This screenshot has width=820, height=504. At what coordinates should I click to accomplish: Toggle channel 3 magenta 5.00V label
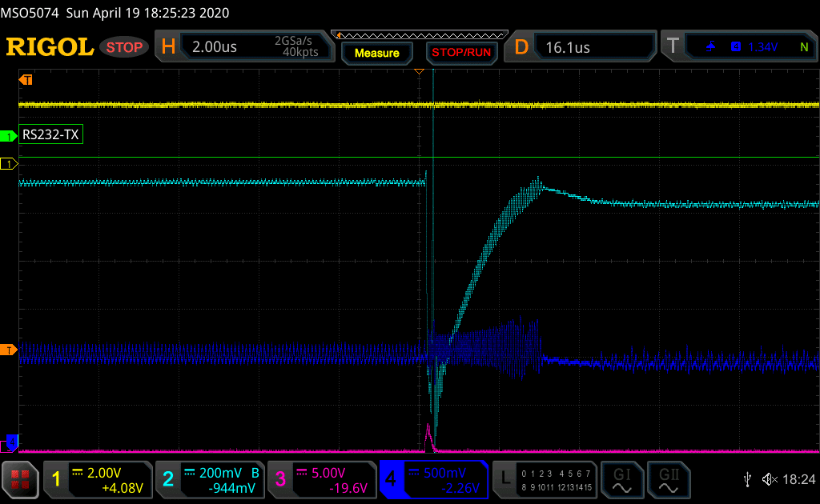pyautogui.click(x=321, y=479)
